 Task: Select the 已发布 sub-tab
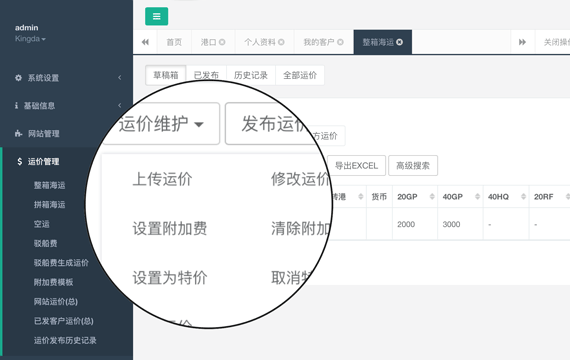[206, 75]
